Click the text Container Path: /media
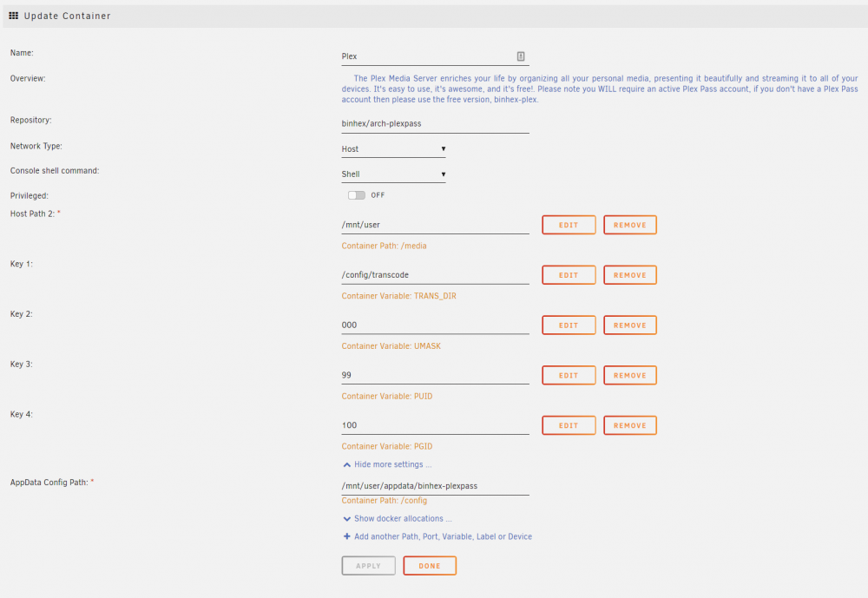Image resolution: width=868 pixels, height=598 pixels. [385, 246]
